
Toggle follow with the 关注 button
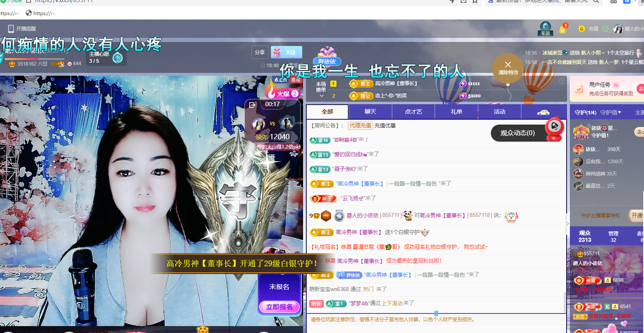(x=286, y=53)
